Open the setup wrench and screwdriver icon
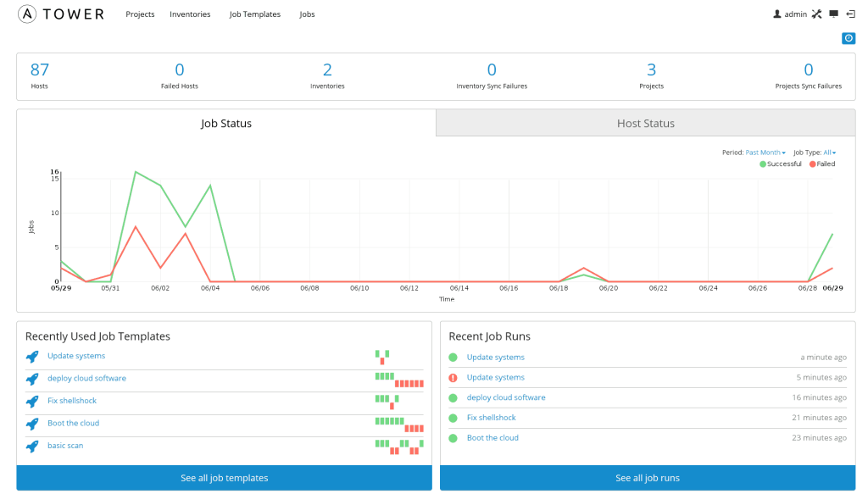Viewport: 868px width, 494px height. (817, 14)
